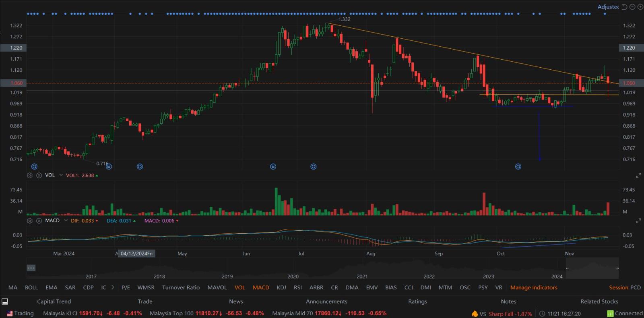
Task: Enable the BOLL overlay indicator
Action: pyautogui.click(x=31, y=288)
